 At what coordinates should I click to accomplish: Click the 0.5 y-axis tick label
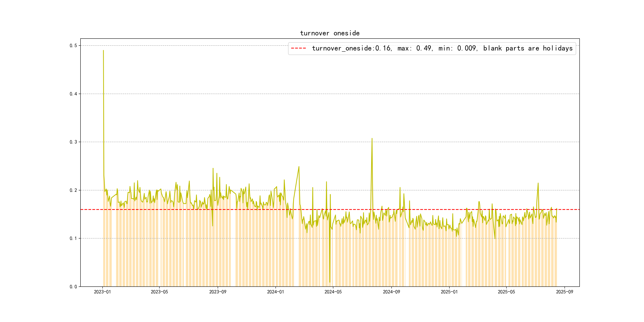[73, 46]
